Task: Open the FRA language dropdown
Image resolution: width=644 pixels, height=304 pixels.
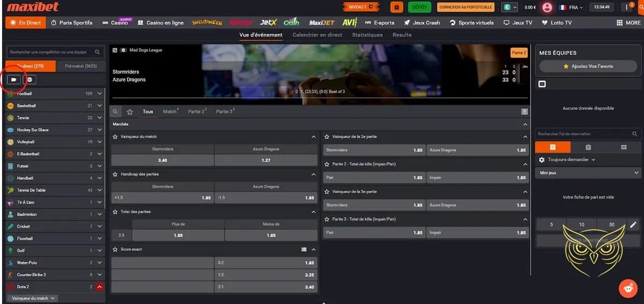Action: 571,7
